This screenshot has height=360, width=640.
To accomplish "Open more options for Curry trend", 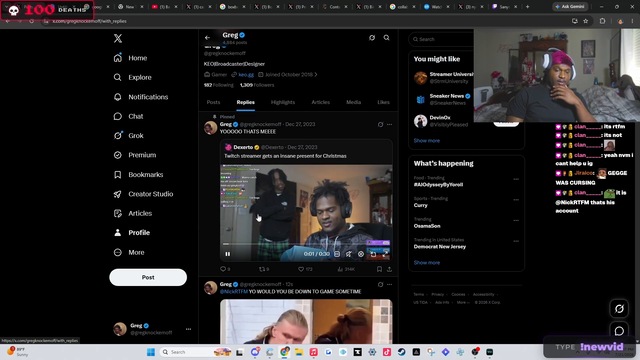I will [516, 200].
